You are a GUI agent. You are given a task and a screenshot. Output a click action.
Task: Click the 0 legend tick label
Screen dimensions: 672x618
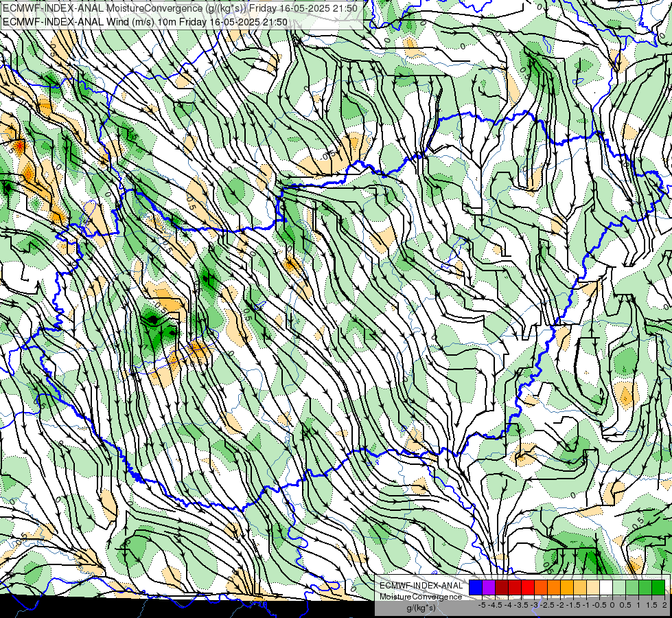coord(612,605)
